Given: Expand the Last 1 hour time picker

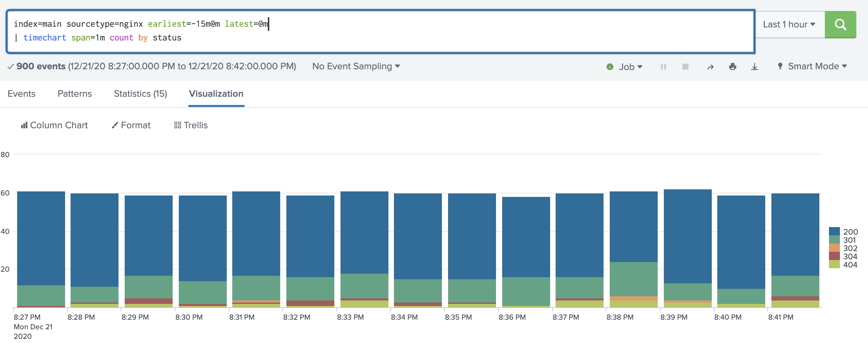Looking at the screenshot, I should [789, 24].
